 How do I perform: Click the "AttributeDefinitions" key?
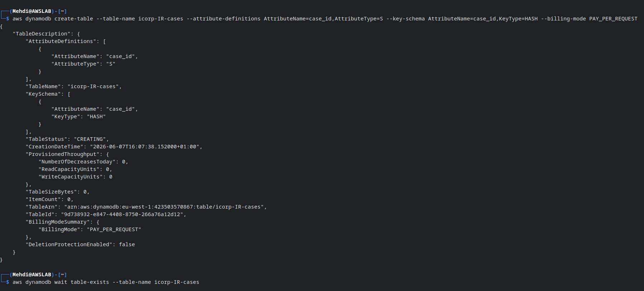(61, 41)
